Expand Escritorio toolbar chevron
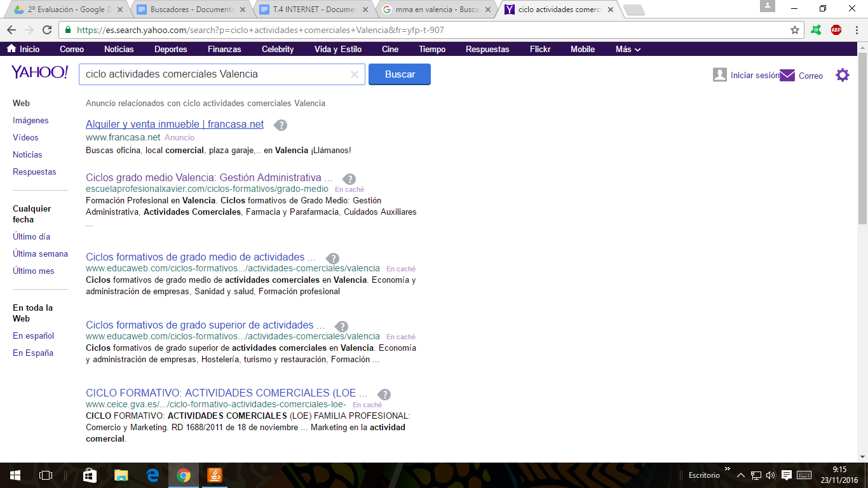The image size is (868, 488). pos(727,469)
